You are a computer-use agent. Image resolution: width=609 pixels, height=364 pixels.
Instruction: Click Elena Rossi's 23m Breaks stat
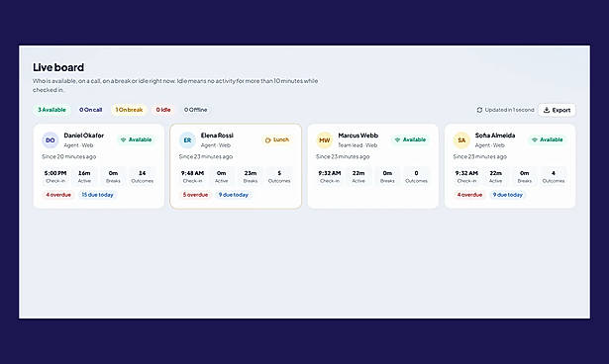click(x=251, y=176)
